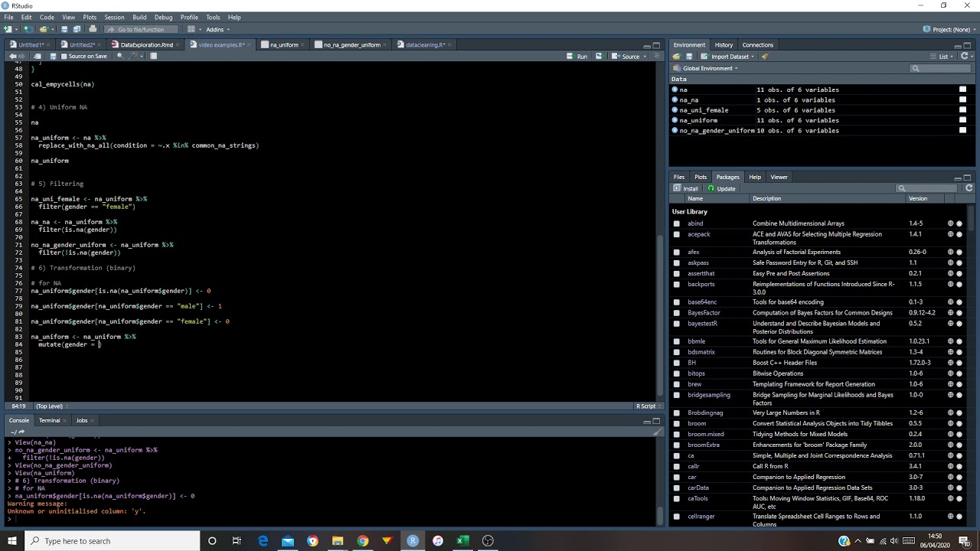Click the Create Project icon

pyautogui.click(x=27, y=29)
